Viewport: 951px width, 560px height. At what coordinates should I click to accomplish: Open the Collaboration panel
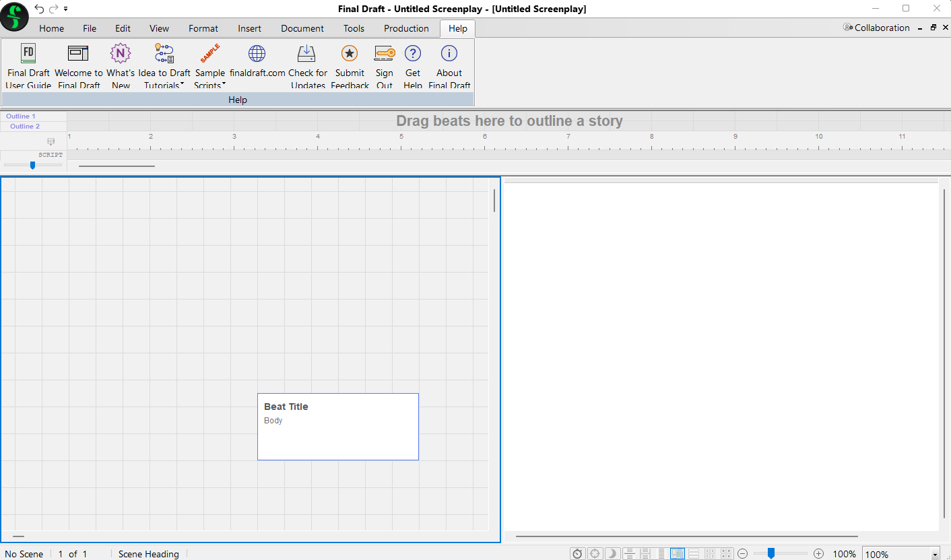pyautogui.click(x=876, y=28)
